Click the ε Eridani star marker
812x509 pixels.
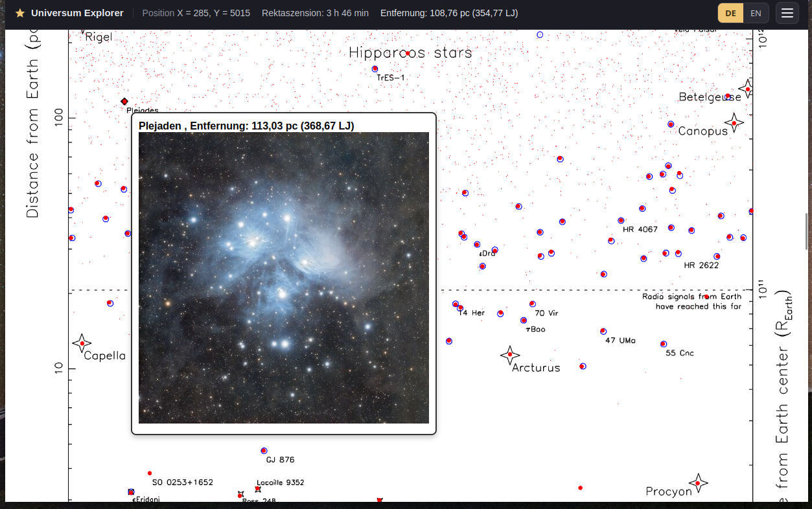[x=131, y=492]
